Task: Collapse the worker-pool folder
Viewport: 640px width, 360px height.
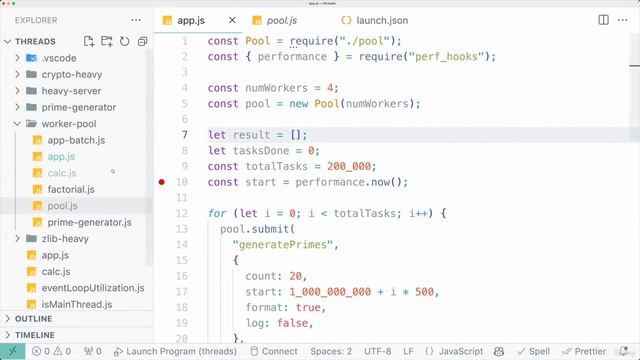Action: (69, 123)
